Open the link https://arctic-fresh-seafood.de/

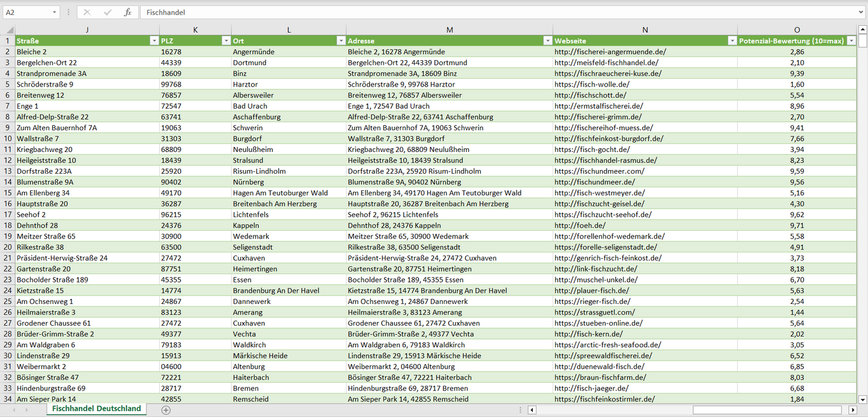click(x=609, y=344)
